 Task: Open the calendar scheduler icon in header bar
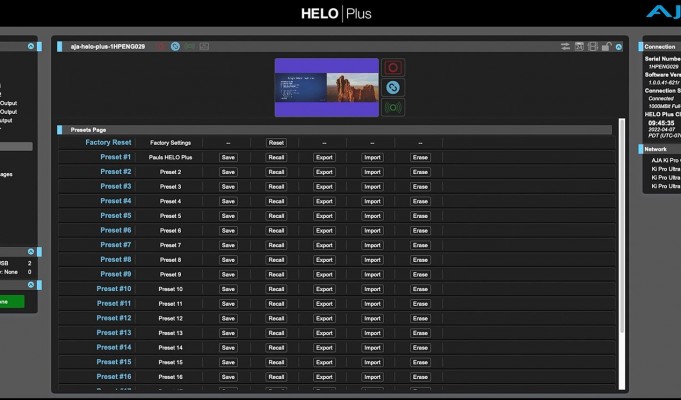579,46
